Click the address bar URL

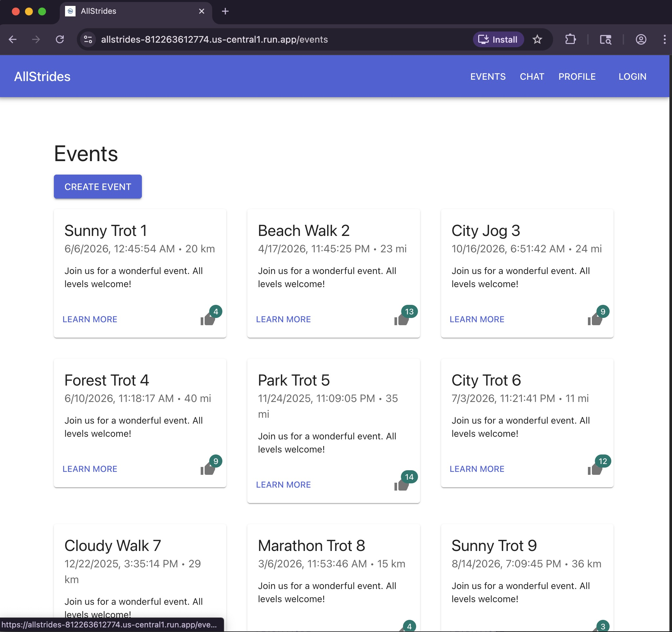214,39
